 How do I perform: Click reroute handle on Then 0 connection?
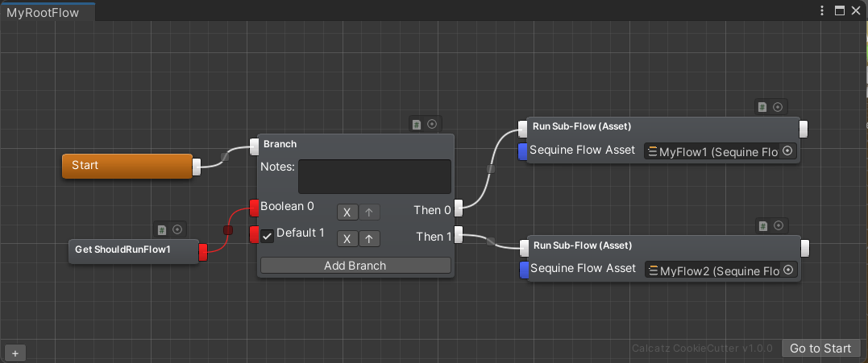491,168
